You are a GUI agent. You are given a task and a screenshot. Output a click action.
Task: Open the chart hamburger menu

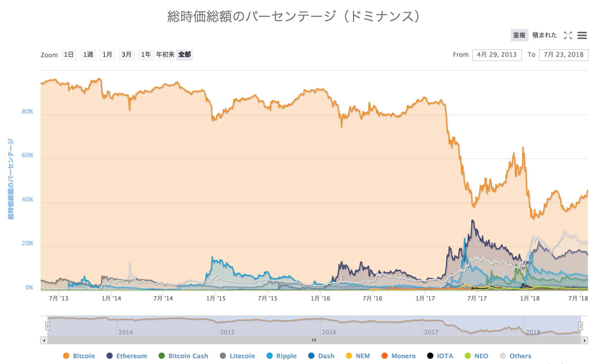click(x=582, y=35)
